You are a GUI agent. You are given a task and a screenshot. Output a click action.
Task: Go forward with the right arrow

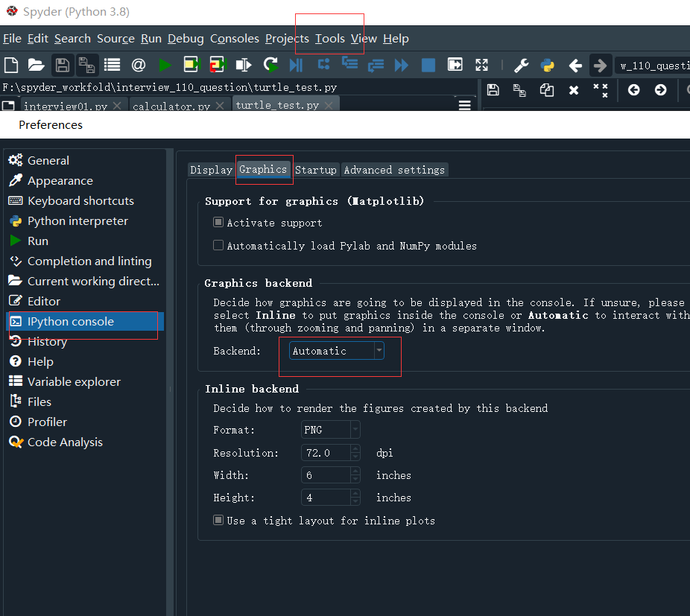(600, 66)
